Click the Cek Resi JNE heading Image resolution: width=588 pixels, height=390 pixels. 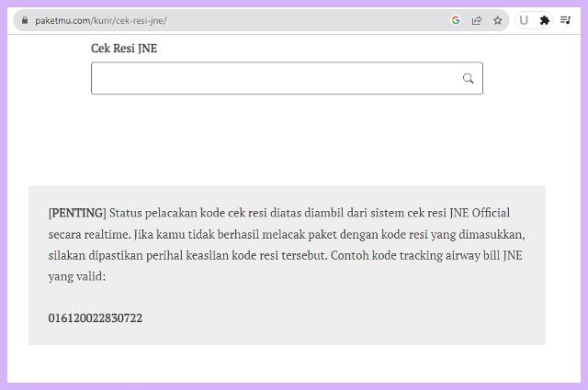point(124,49)
